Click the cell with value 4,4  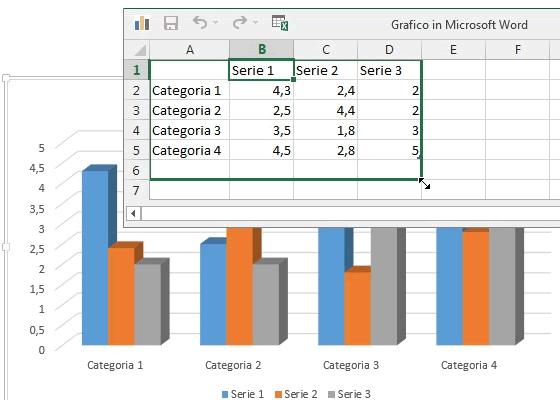[325, 110]
